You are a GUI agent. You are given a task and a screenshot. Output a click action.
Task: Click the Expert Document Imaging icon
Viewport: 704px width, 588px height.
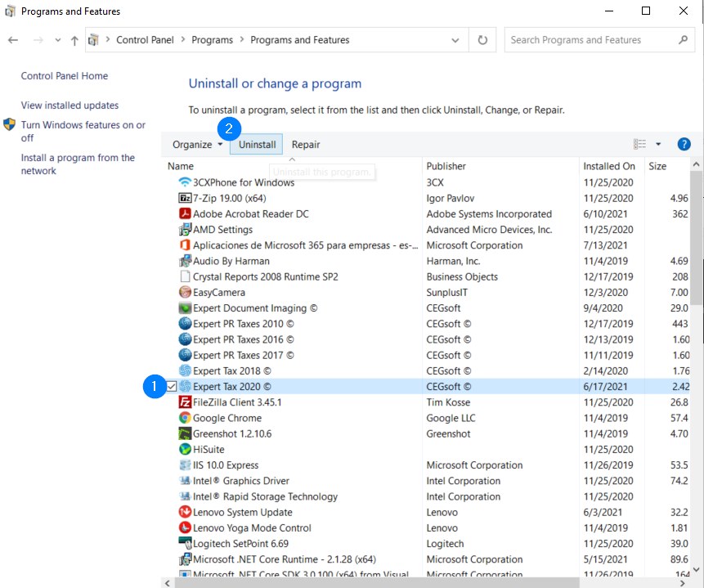click(185, 308)
